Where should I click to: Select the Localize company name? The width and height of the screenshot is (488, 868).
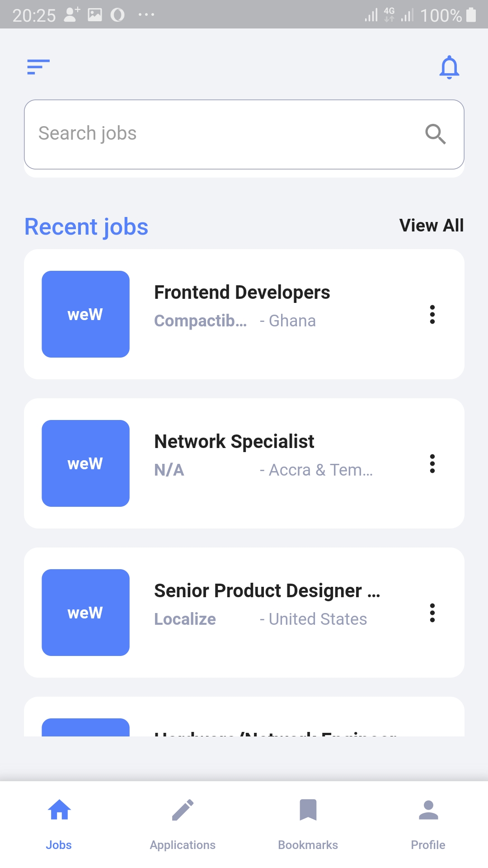click(x=185, y=619)
